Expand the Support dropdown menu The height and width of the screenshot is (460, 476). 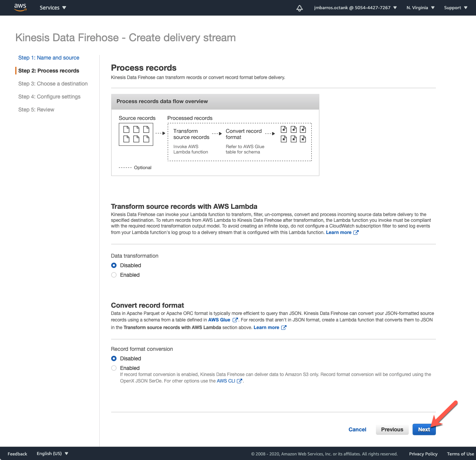coord(456,8)
